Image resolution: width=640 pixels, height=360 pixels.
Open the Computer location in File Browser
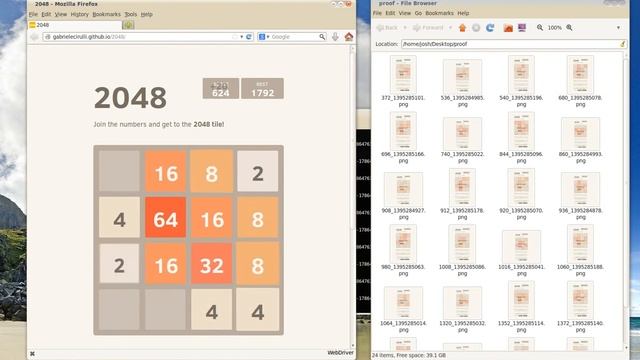522,28
